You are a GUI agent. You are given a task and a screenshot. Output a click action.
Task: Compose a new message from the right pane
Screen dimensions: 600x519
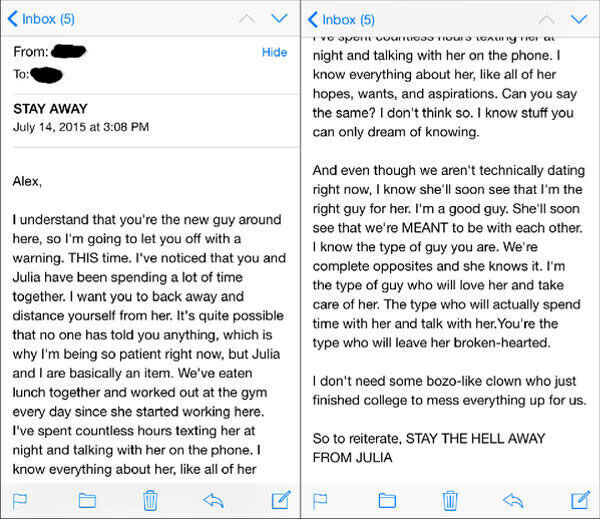tap(580, 499)
